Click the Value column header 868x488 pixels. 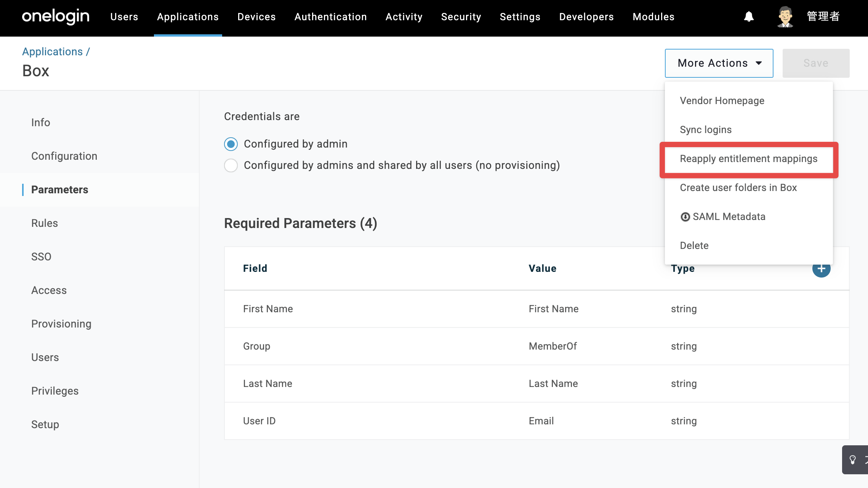click(543, 268)
